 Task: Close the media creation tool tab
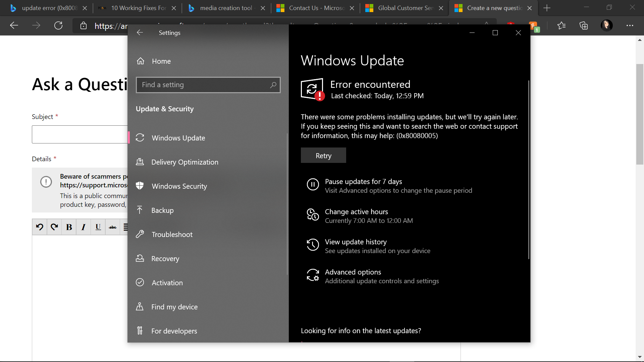pos(263,8)
